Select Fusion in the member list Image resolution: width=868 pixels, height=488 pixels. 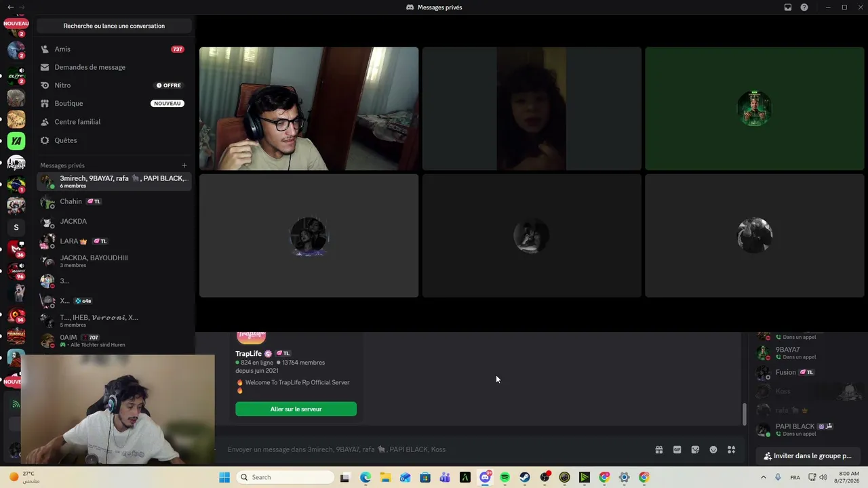point(807,372)
